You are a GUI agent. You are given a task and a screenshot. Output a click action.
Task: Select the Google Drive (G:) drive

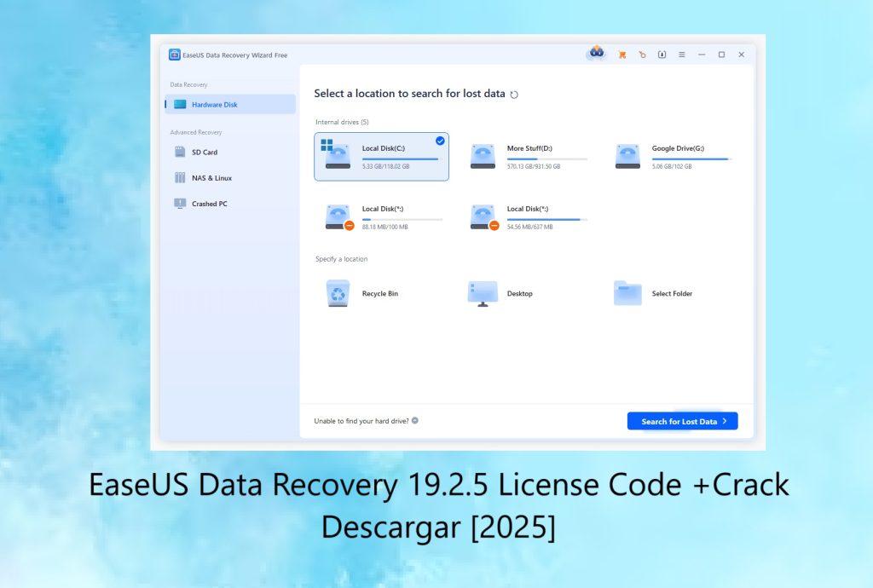(x=672, y=156)
